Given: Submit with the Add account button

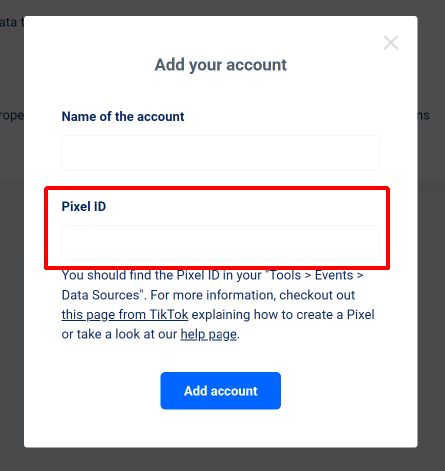Looking at the screenshot, I should (220, 391).
